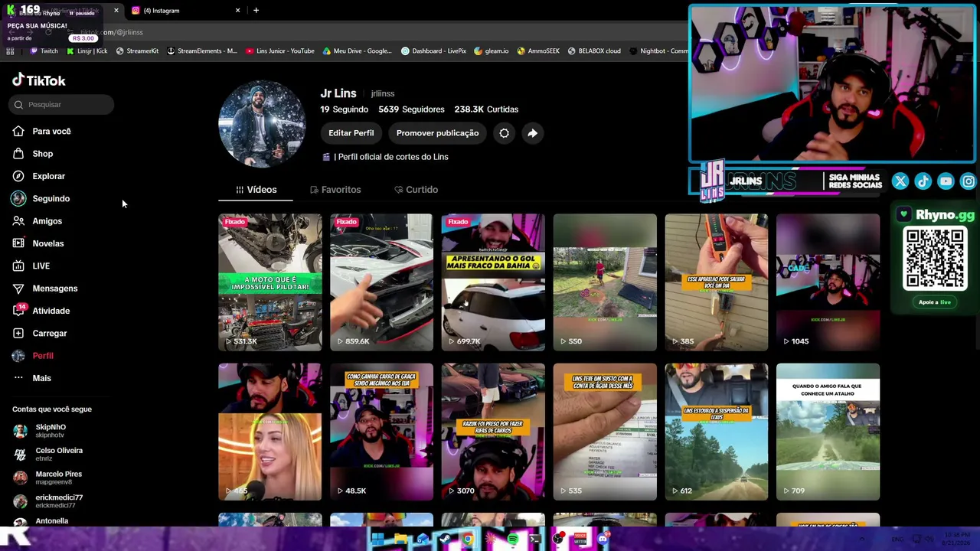Open the AmmoSEEK bookmark
Image resolution: width=980 pixels, height=551 pixels.
[x=539, y=51]
